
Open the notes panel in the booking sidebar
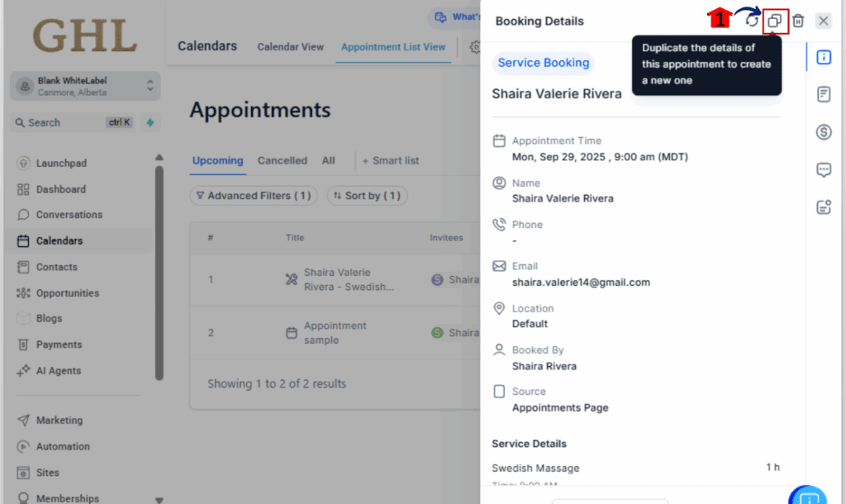point(823,93)
